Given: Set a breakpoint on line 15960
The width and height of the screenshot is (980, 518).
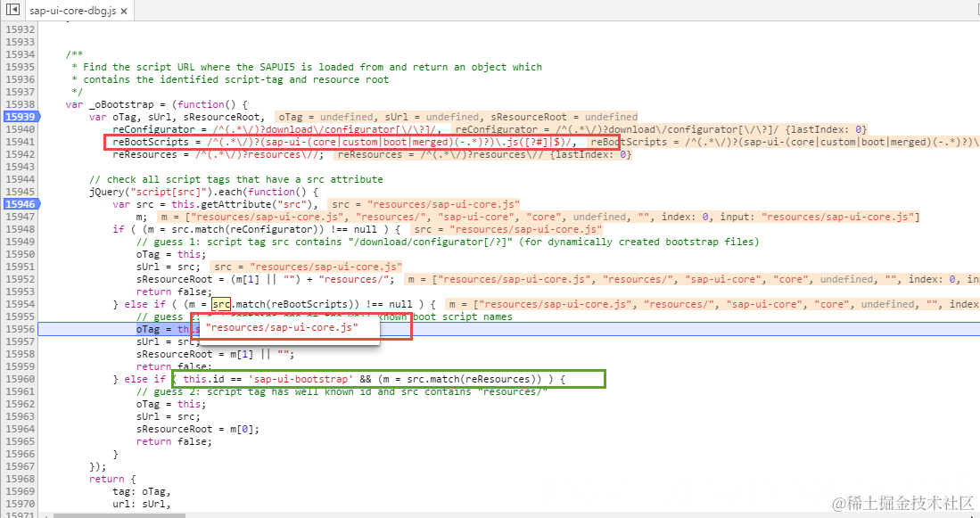Looking at the screenshot, I should (x=20, y=379).
